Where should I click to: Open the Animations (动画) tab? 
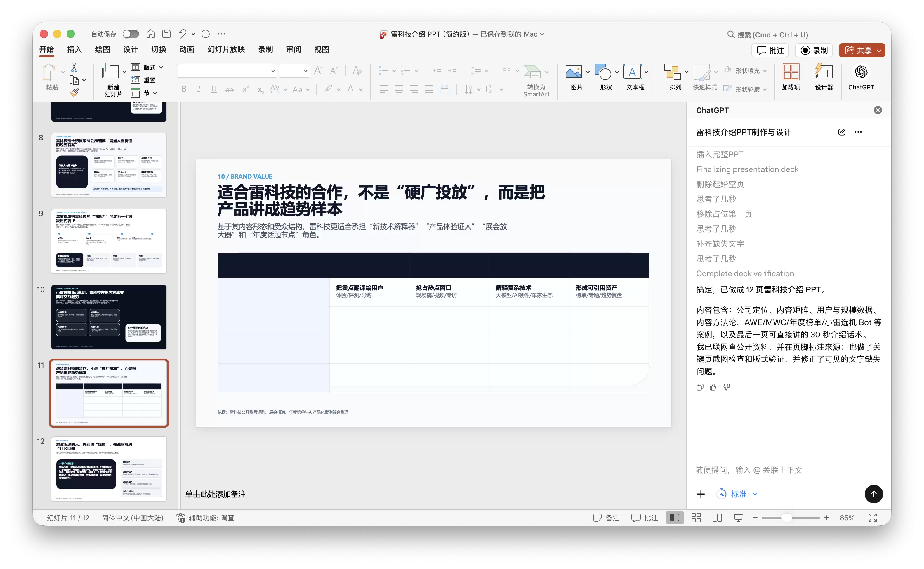point(187,50)
